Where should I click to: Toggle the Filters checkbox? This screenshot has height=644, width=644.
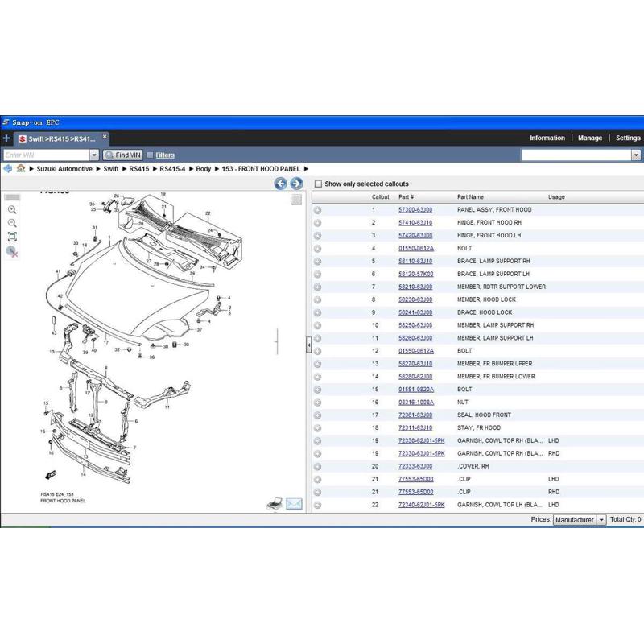150,155
